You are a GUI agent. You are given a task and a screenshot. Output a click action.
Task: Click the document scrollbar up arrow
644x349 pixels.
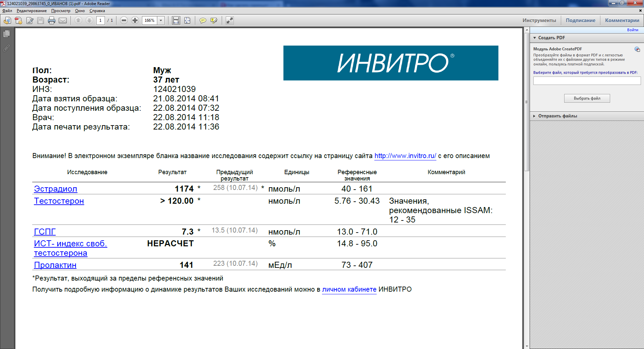[x=527, y=30]
